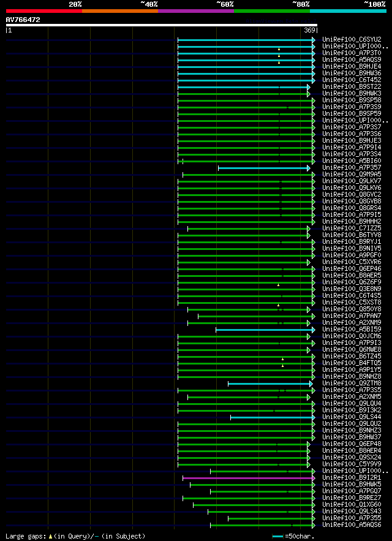Click the white AV766472 query sequence bar
This screenshot has width=392, height=541.
point(162,25)
